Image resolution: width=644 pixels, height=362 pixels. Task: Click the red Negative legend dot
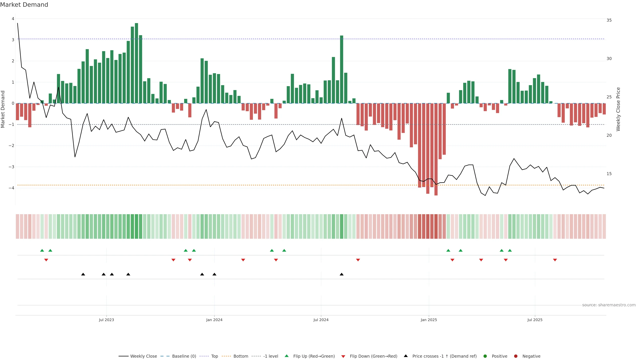click(x=516, y=356)
